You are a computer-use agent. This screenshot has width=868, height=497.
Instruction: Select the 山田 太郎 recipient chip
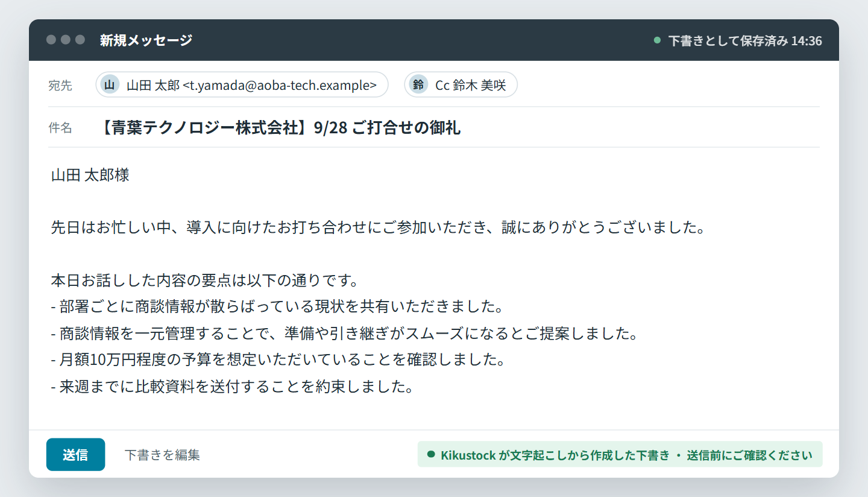coord(242,85)
